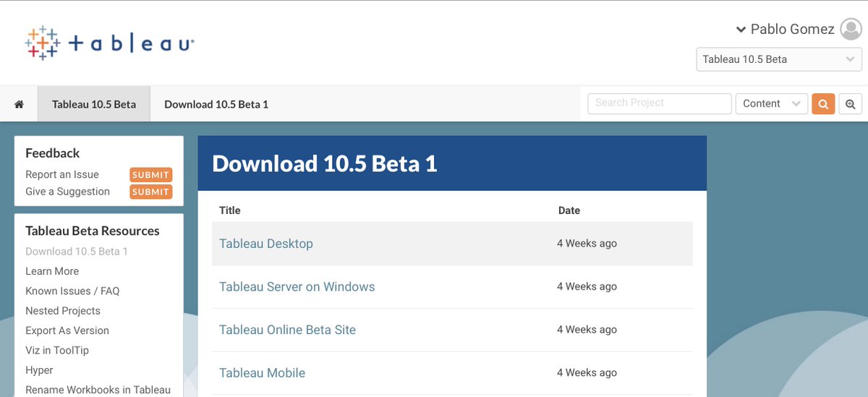Open the Tableau Desktop download link

pos(266,244)
